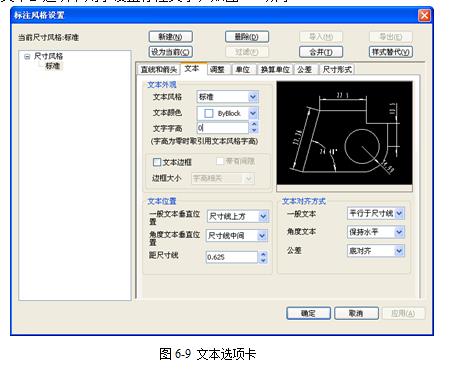Close the 标注风格设置 dialog
The height and width of the screenshot is (374, 454).
(424, 15)
